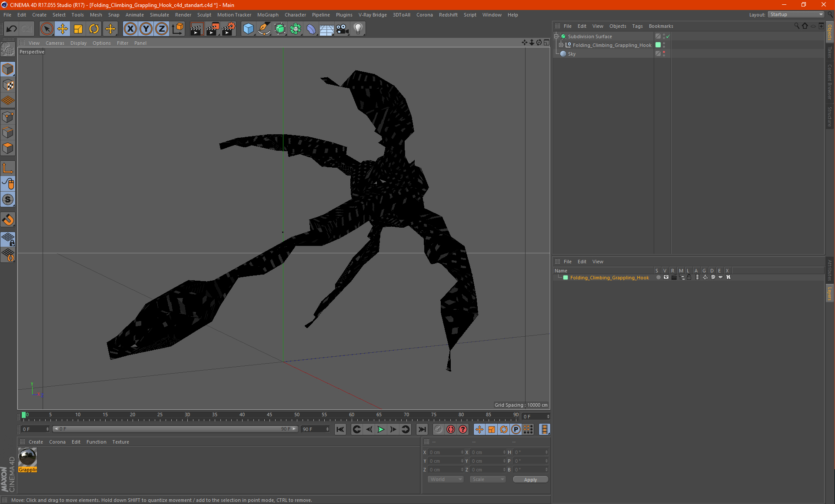Click the X position input field
The height and width of the screenshot is (504, 835).
click(x=446, y=452)
